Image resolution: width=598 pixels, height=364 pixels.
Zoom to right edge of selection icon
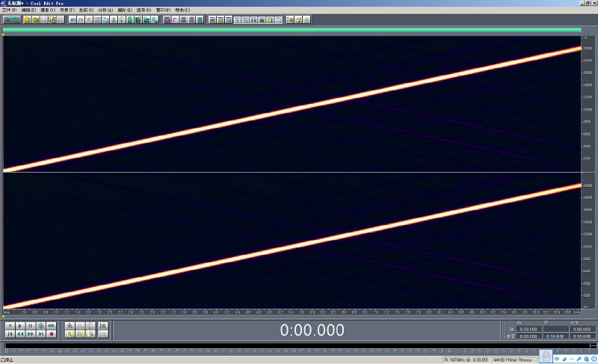[102, 326]
